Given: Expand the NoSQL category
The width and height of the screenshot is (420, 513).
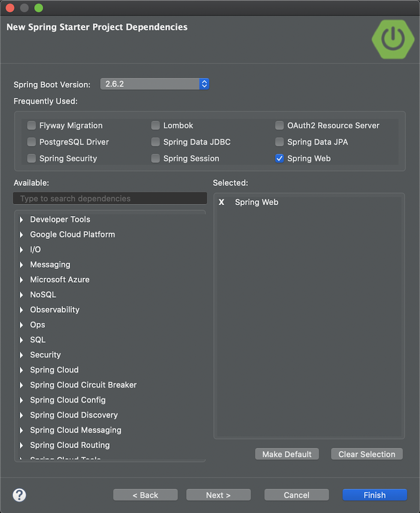Looking at the screenshot, I should pyautogui.click(x=21, y=295).
